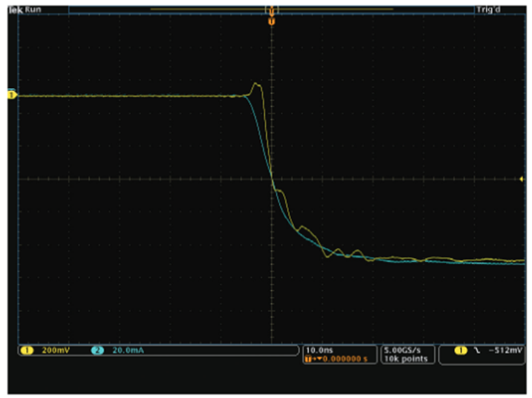Click the orange trigger position marker above the graticule

point(271,21)
